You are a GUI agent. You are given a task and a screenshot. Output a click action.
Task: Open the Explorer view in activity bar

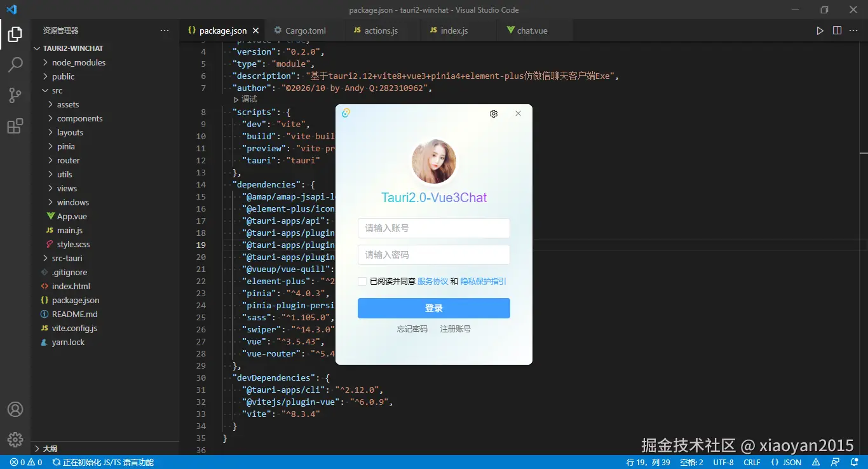tap(15, 34)
